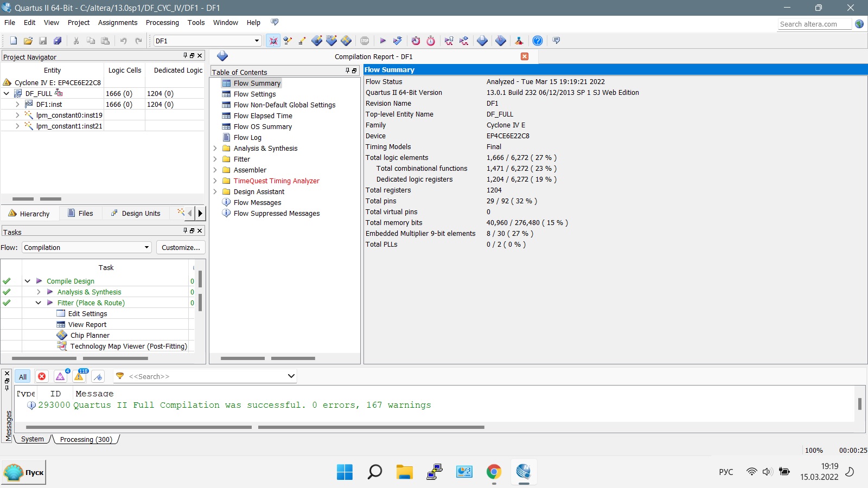Screen dimensions: 868x488
Task: Open the Tools menu
Action: [x=196, y=23]
